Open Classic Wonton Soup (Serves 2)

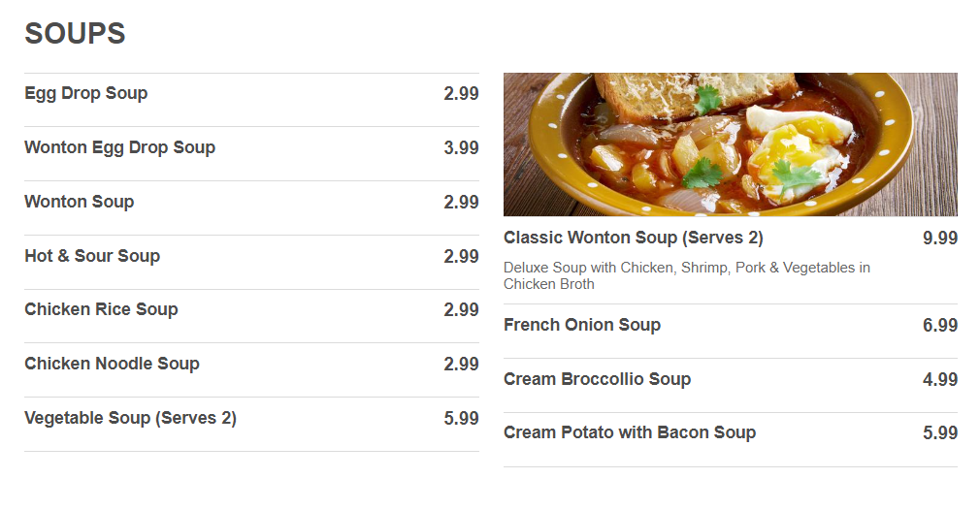click(633, 239)
